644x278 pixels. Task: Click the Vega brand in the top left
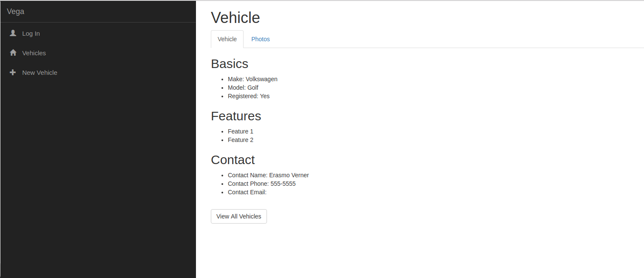pyautogui.click(x=16, y=11)
